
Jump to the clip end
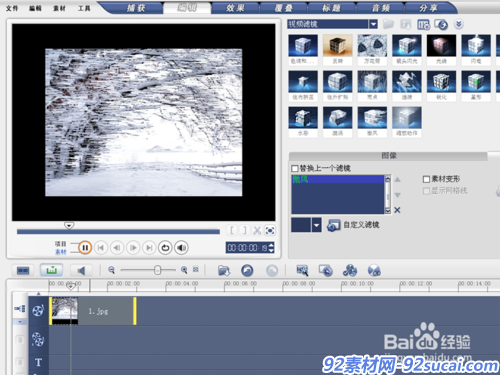click(149, 248)
